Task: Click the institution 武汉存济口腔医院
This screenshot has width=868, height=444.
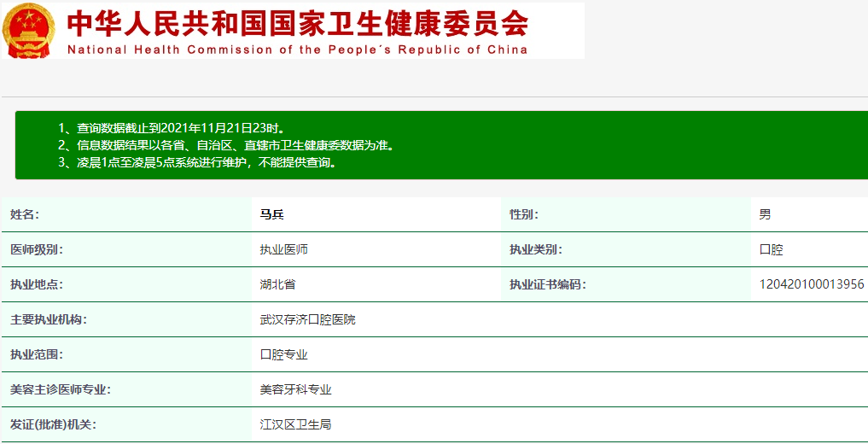Action: tap(307, 319)
